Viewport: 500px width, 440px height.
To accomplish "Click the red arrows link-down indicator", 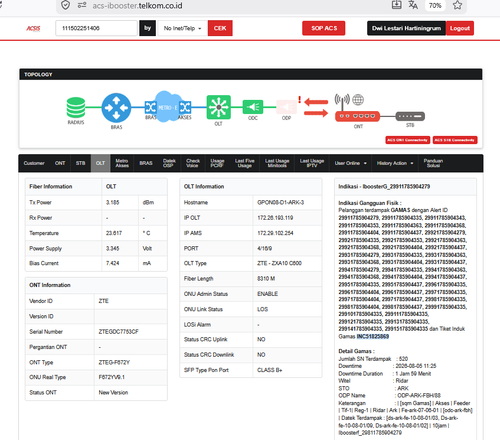I will click(316, 107).
